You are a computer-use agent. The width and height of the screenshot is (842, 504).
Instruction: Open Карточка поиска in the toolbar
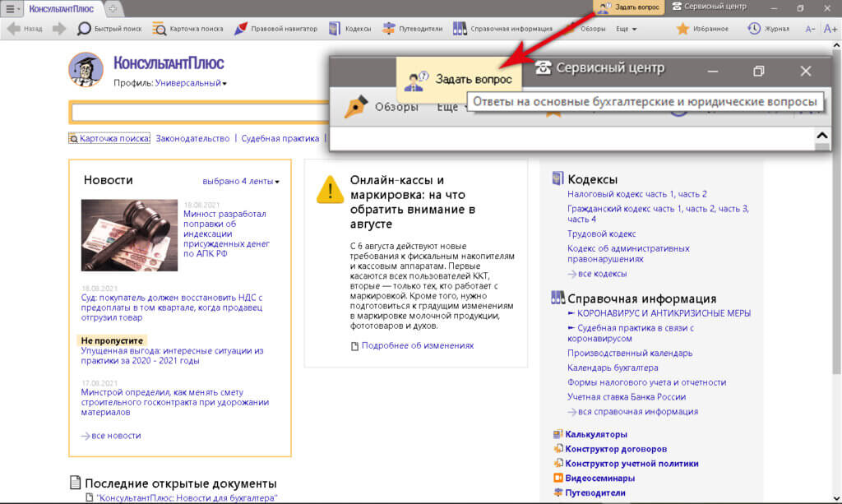coord(188,29)
